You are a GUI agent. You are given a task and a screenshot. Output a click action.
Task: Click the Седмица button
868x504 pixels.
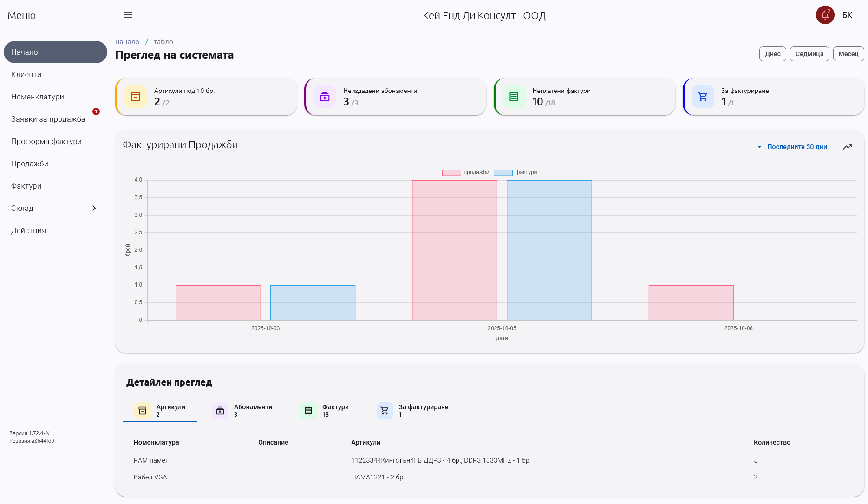(x=809, y=53)
